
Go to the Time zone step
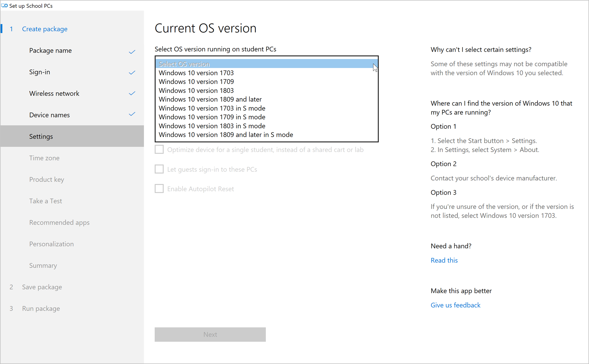tap(44, 158)
